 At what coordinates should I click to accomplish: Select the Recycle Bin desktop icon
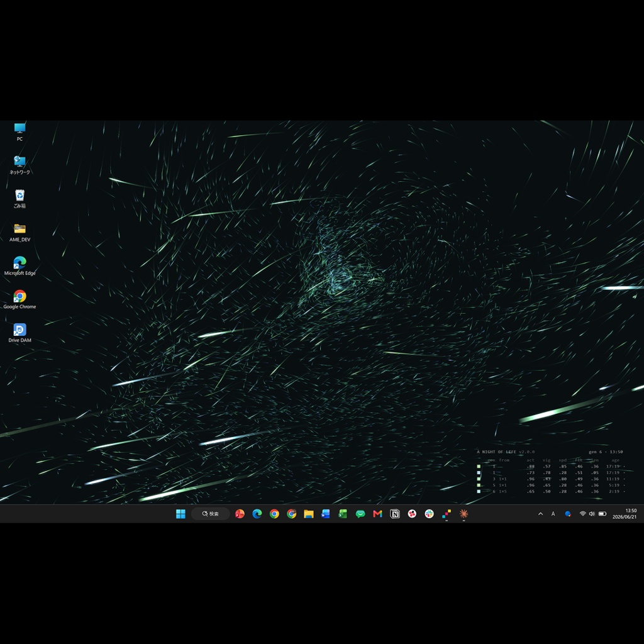point(19,199)
